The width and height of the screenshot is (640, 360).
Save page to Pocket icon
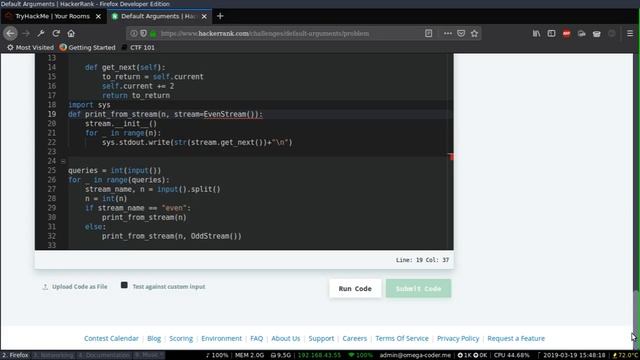(461, 33)
